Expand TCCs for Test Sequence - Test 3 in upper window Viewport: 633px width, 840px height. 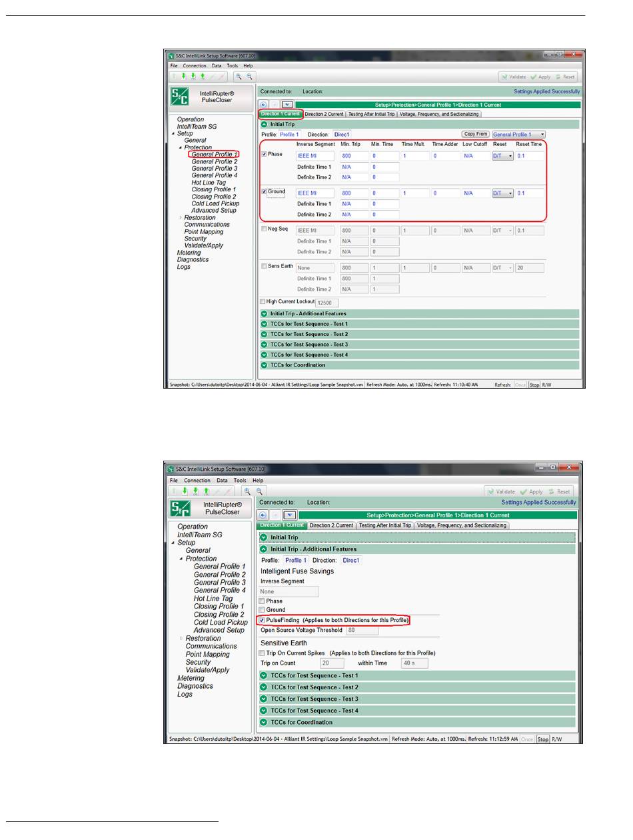point(265,345)
